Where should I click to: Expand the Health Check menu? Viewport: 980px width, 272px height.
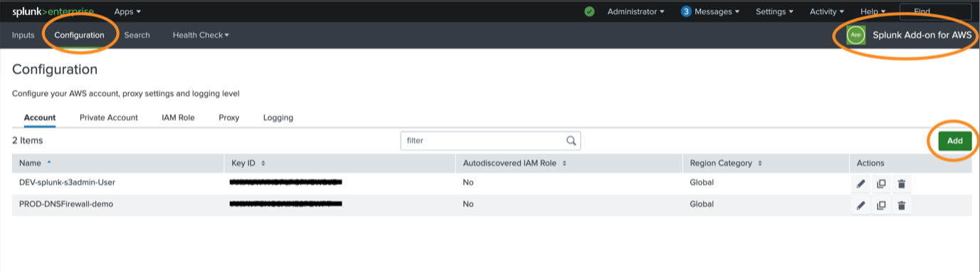pos(201,35)
